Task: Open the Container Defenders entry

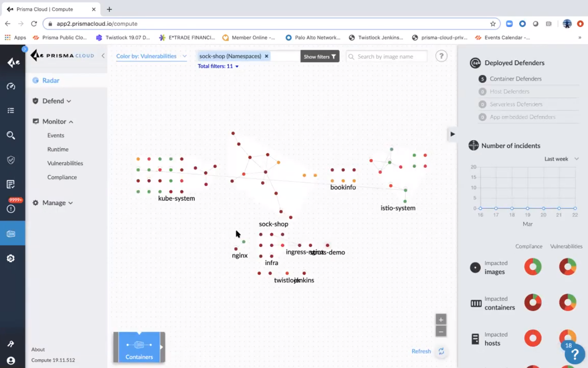Action: pos(515,79)
